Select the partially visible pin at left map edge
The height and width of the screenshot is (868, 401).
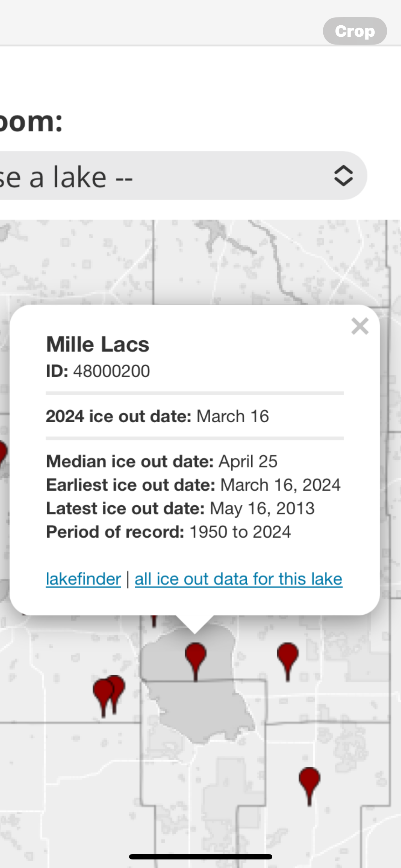point(3,454)
